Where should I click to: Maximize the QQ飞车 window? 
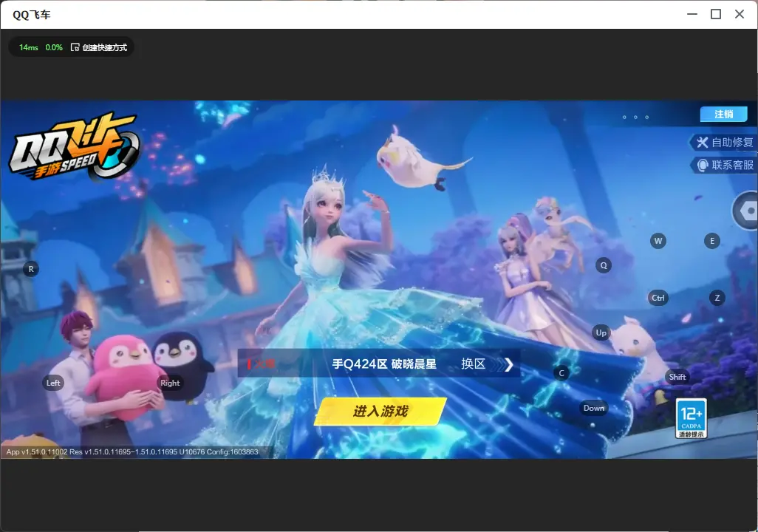[x=716, y=14]
